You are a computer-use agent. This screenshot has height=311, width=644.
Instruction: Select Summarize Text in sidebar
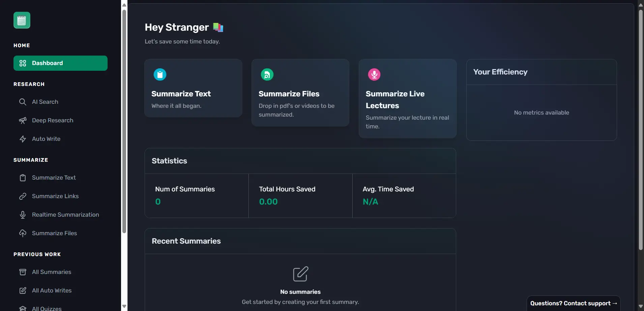(x=54, y=178)
